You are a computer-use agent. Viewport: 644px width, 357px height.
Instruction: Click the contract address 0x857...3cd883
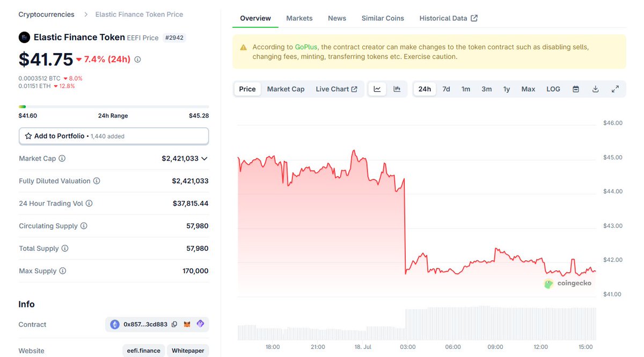pyautogui.click(x=145, y=324)
